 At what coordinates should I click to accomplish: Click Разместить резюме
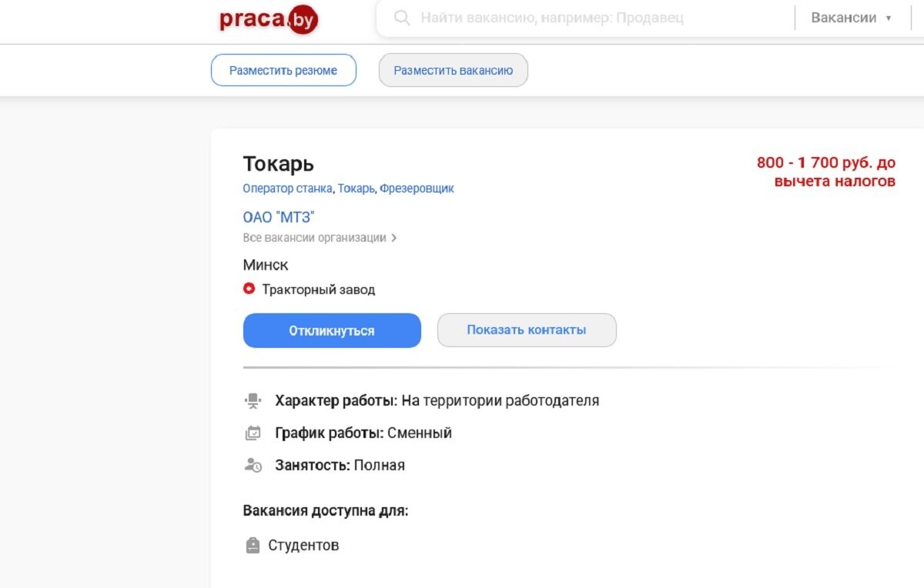283,69
